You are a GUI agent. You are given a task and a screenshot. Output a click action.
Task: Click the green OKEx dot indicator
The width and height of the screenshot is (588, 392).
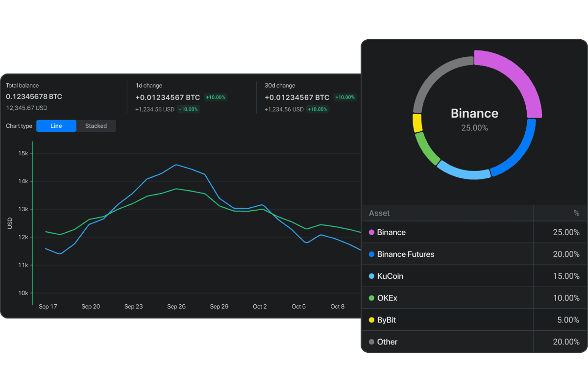tap(371, 297)
